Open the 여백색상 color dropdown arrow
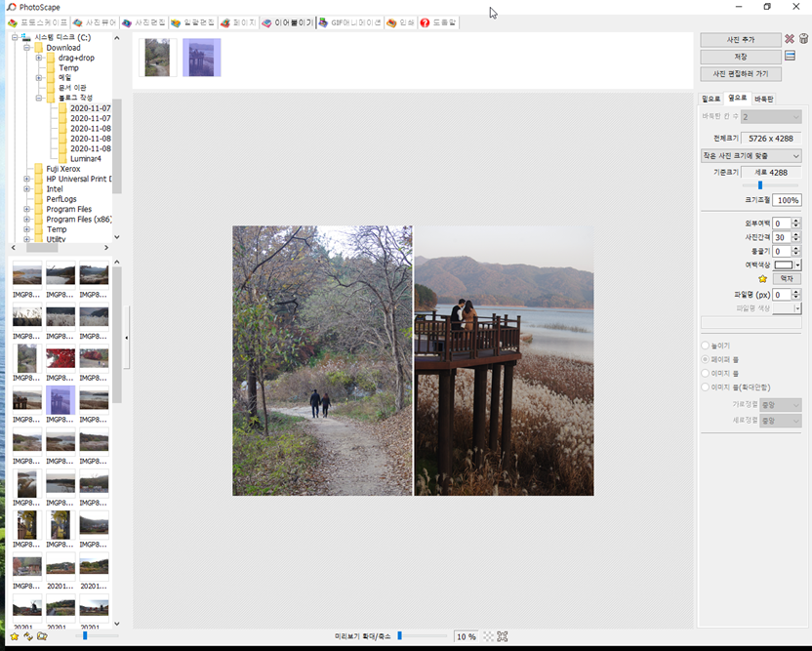The width and height of the screenshot is (812, 651). click(x=797, y=265)
